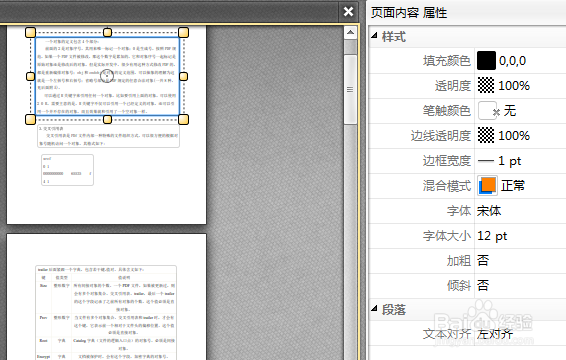
Task: Close the thumbnail panel with the X button
Action: click(x=348, y=12)
